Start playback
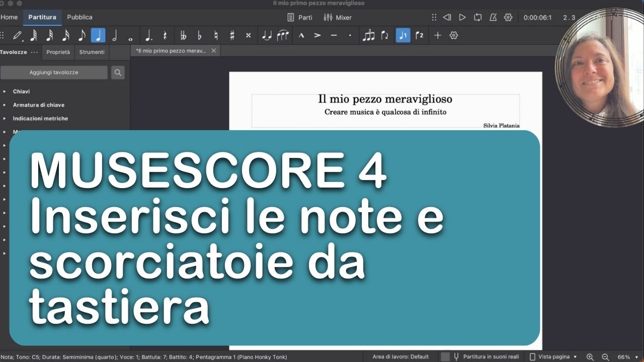Image resolution: width=644 pixels, height=362 pixels. click(462, 18)
